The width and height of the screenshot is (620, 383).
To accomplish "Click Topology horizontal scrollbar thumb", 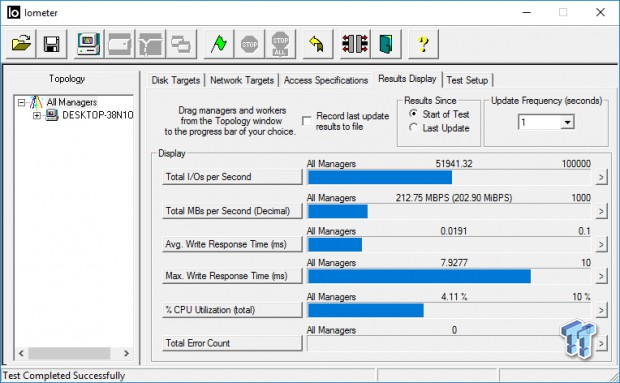I will coord(69,353).
